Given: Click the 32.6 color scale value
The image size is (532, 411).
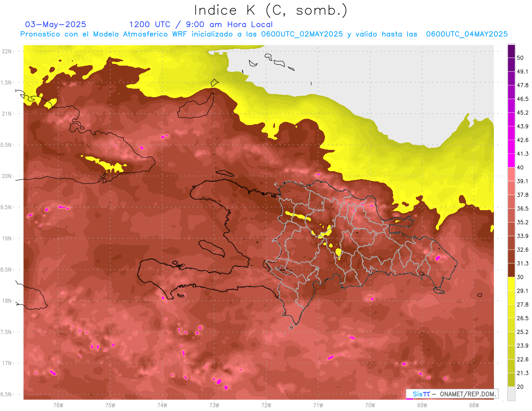Looking at the screenshot, I should (x=523, y=250).
